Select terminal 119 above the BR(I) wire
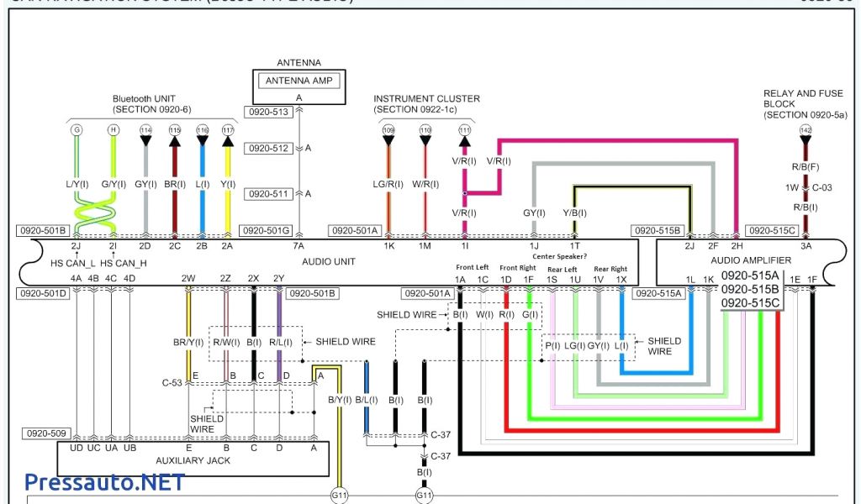Screen dimensions: 861x504 click(x=175, y=130)
